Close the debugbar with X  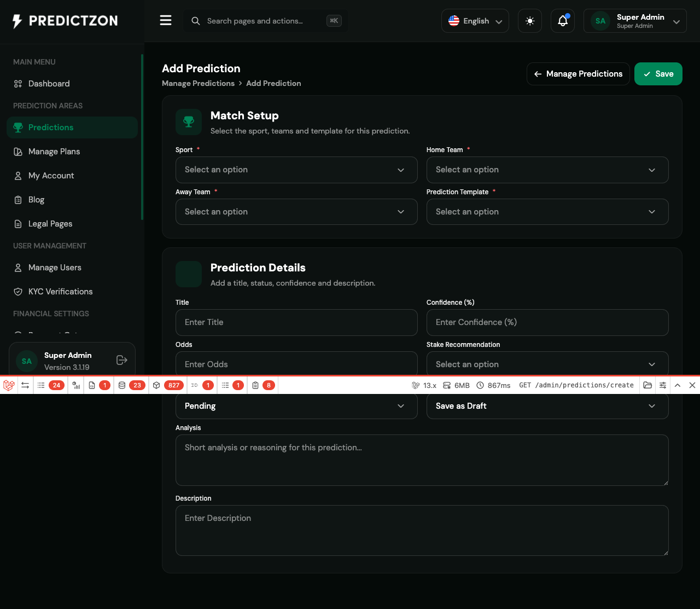click(x=692, y=385)
